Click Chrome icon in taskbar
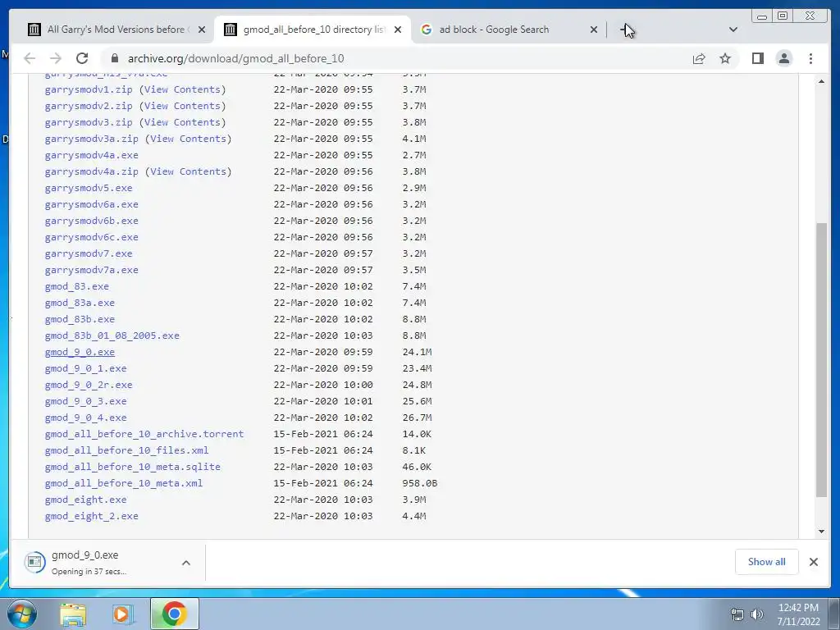The height and width of the screenshot is (630, 840). 174,614
